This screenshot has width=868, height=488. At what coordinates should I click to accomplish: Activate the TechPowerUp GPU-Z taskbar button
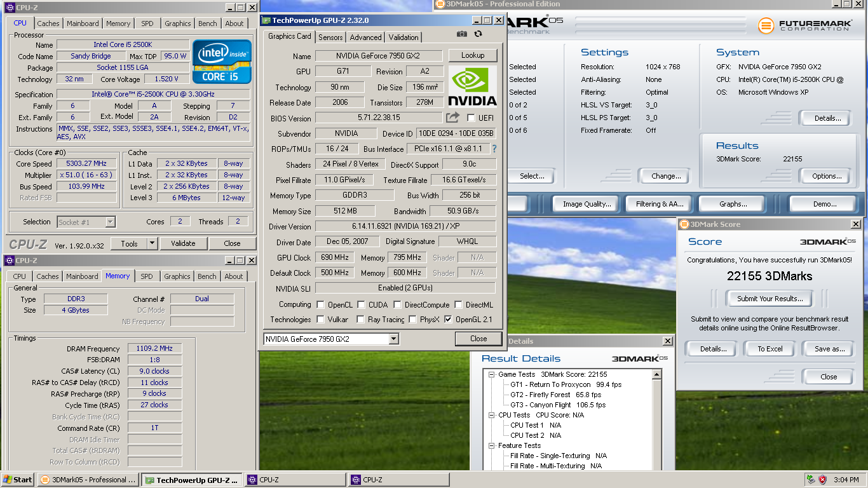pos(192,480)
